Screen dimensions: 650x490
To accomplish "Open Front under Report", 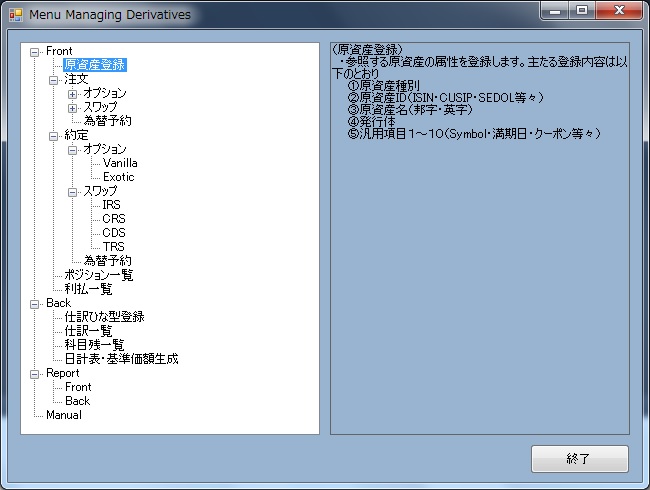I will point(78,387).
